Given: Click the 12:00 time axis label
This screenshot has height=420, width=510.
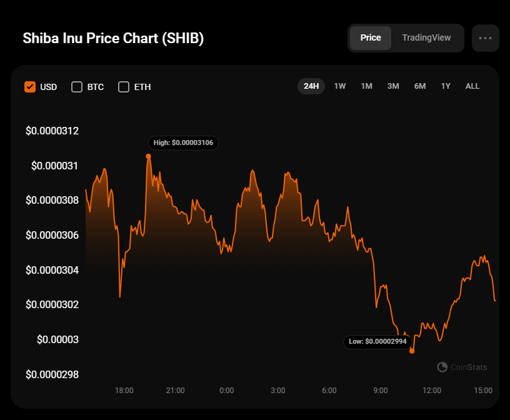Looking at the screenshot, I should click(x=432, y=391).
